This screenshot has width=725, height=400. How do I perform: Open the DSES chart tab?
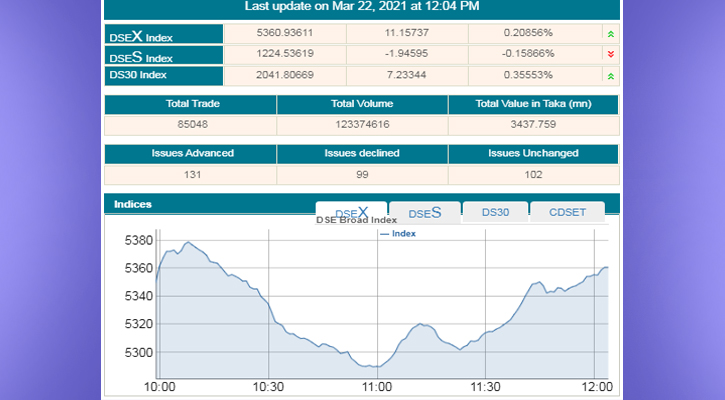(x=424, y=212)
